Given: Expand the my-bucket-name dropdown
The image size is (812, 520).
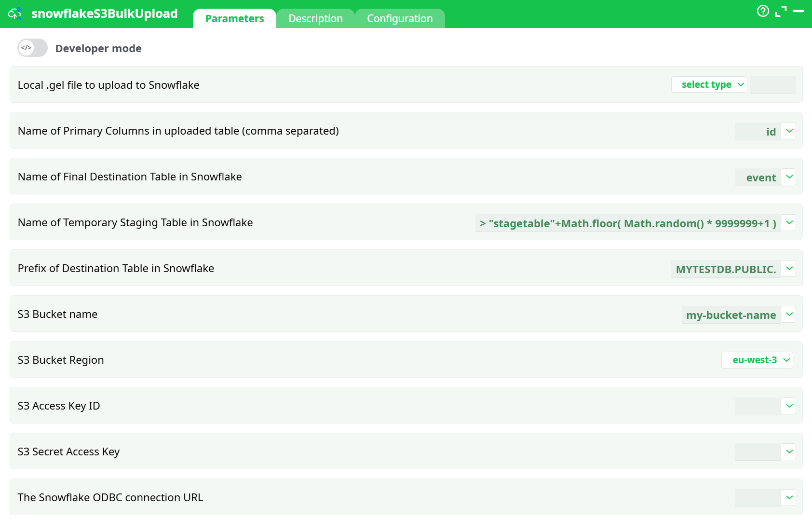Looking at the screenshot, I should tap(789, 314).
